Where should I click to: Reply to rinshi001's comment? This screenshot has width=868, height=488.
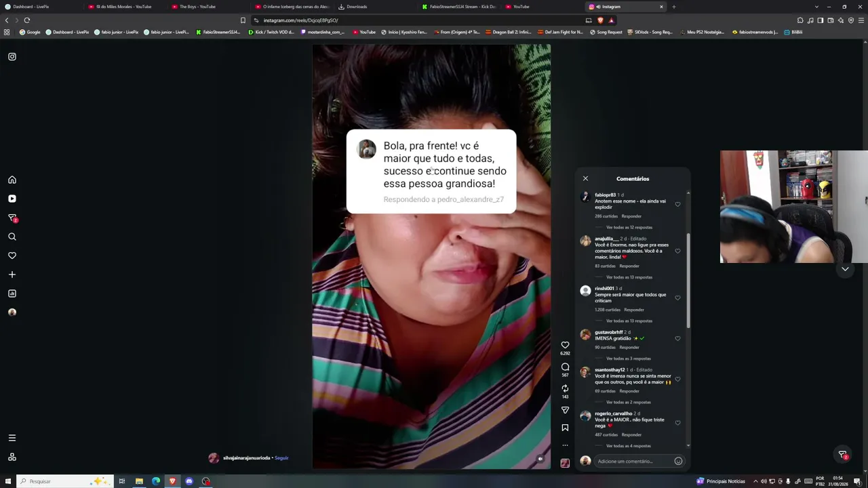point(634,310)
